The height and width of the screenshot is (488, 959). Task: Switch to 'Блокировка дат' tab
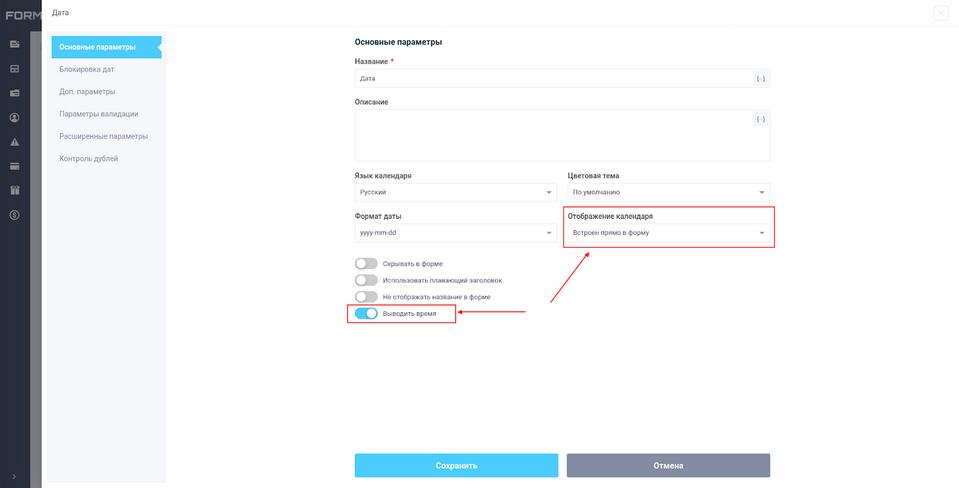click(87, 70)
